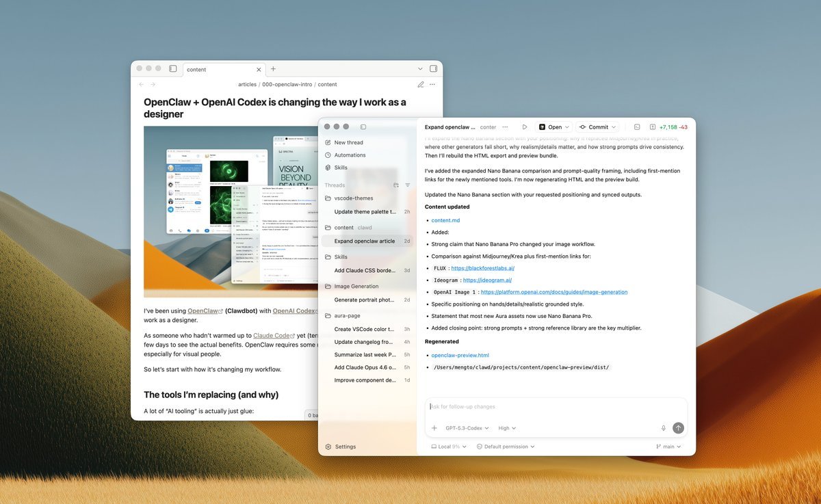The width and height of the screenshot is (821, 504).
Task: Click the microphone dictation icon
Action: 663,428
